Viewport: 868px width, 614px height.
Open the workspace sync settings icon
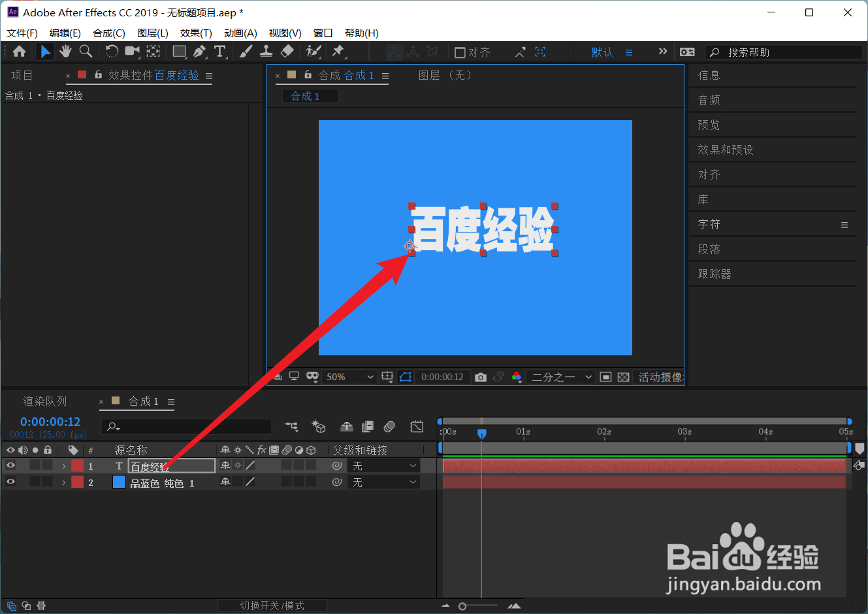[x=687, y=52]
